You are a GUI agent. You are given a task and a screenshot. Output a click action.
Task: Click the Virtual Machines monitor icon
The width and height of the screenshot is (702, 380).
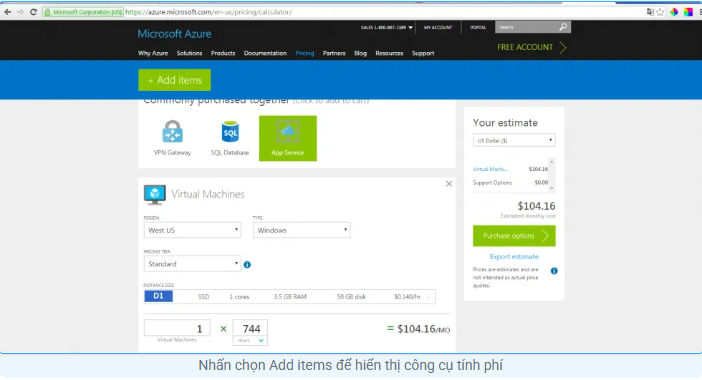[x=154, y=195]
